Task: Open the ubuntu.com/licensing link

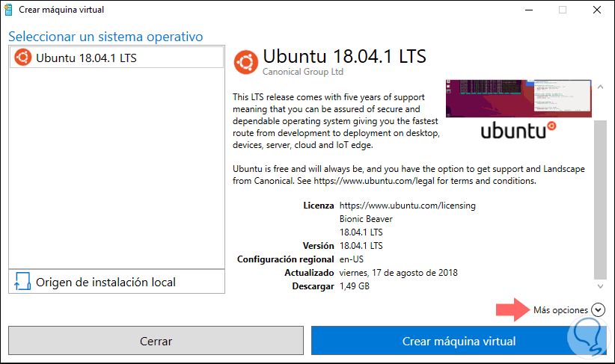Action: tap(407, 205)
